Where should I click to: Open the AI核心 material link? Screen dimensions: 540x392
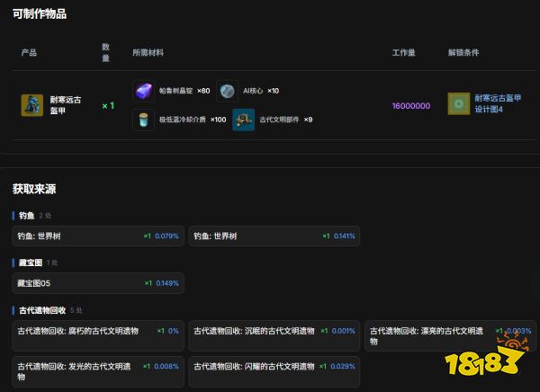(x=253, y=91)
